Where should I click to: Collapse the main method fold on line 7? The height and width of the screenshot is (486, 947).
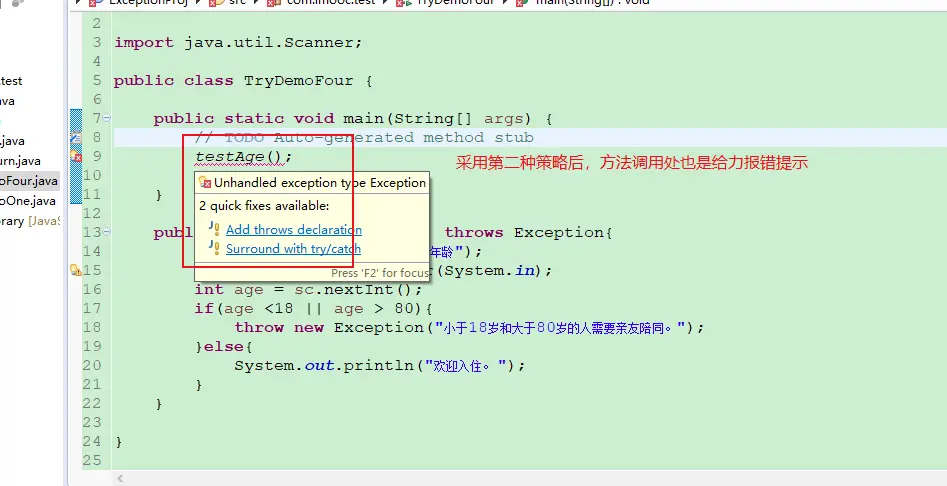107,118
